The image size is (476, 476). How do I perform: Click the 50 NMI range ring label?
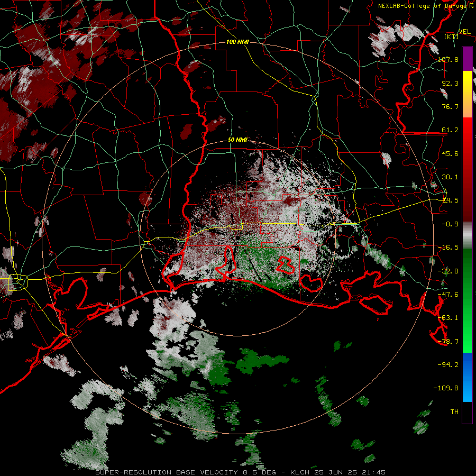[237, 140]
